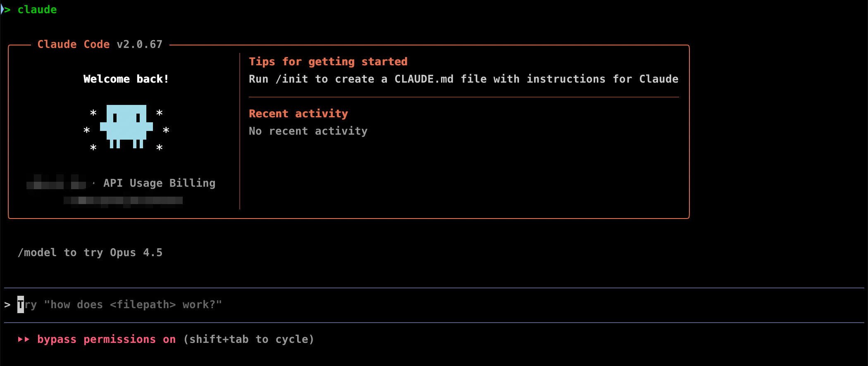Toggle the bypass permissions on indicator
This screenshot has height=366, width=868.
tap(106, 339)
